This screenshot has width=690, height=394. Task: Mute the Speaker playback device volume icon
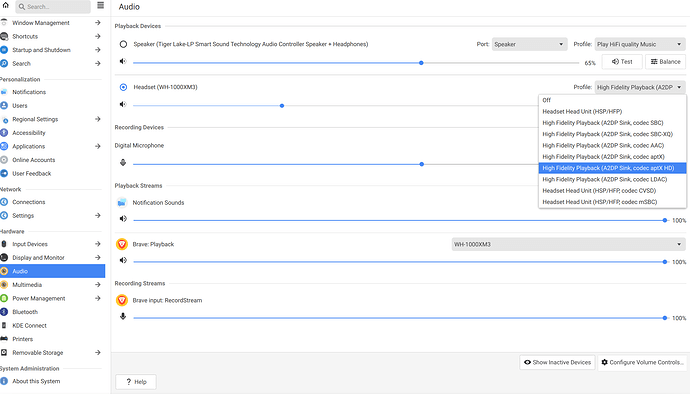[x=123, y=61]
